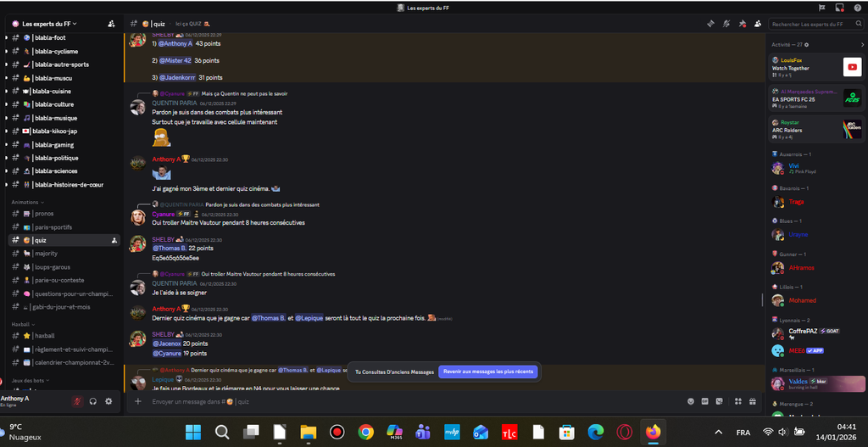868x447 pixels.
Task: Open the gift icon in message bar
Action: pos(752,401)
